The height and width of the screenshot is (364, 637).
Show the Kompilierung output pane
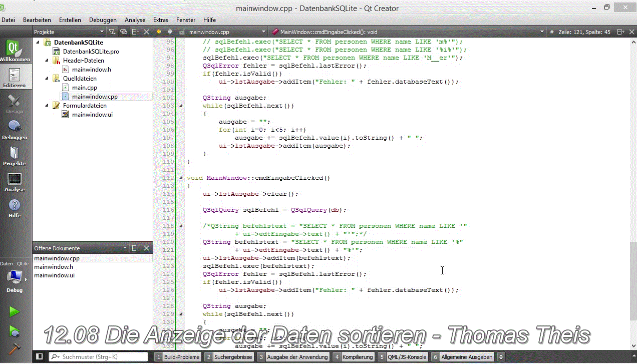pos(354,357)
